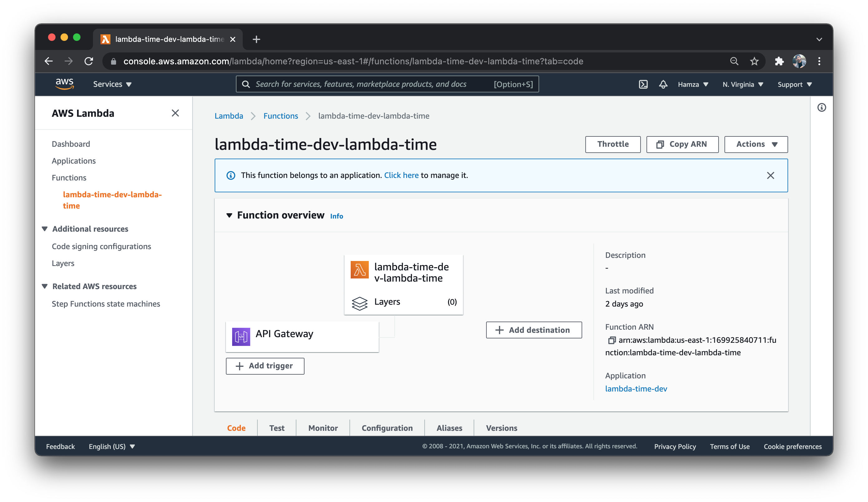Dismiss the application info banner
This screenshot has height=502, width=868.
tap(771, 175)
